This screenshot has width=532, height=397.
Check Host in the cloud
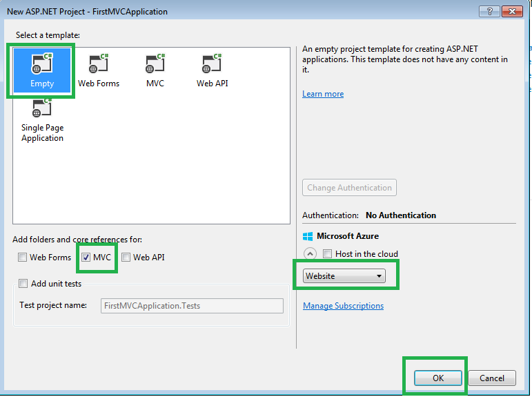pyautogui.click(x=327, y=253)
